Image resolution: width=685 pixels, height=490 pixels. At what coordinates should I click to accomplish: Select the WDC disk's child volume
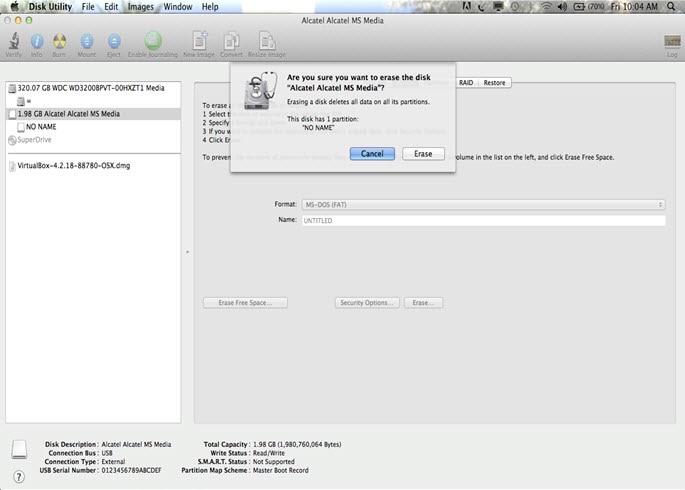pyautogui.click(x=93, y=101)
